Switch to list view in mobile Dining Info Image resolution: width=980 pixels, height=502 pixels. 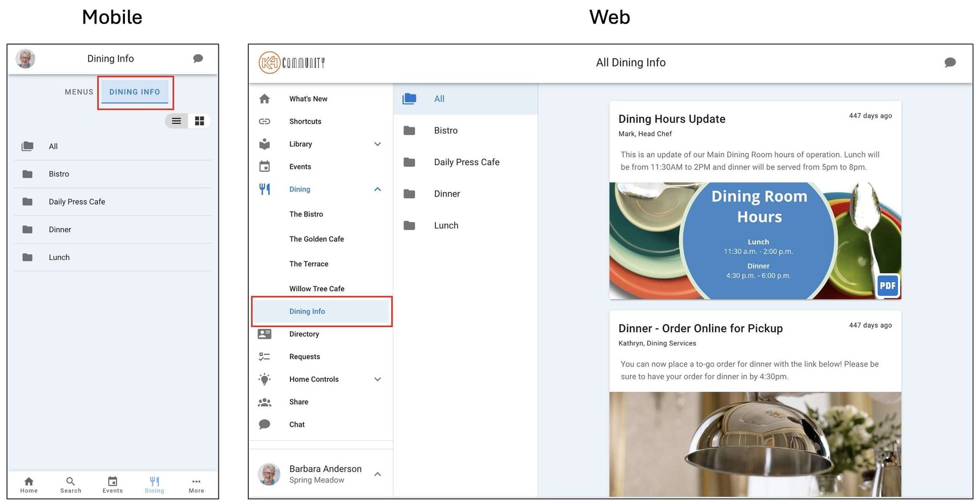click(x=176, y=120)
